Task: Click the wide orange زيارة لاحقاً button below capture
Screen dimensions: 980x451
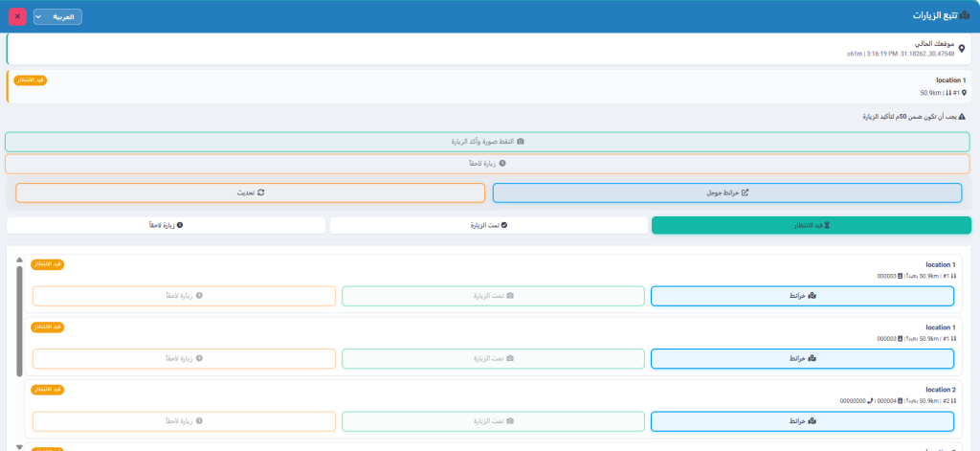Action: tap(487, 164)
